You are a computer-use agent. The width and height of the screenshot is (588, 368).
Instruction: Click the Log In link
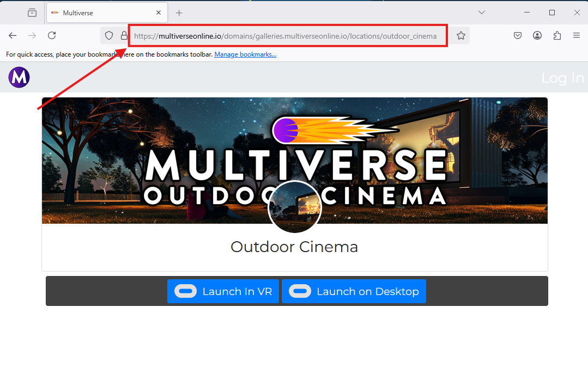[562, 78]
